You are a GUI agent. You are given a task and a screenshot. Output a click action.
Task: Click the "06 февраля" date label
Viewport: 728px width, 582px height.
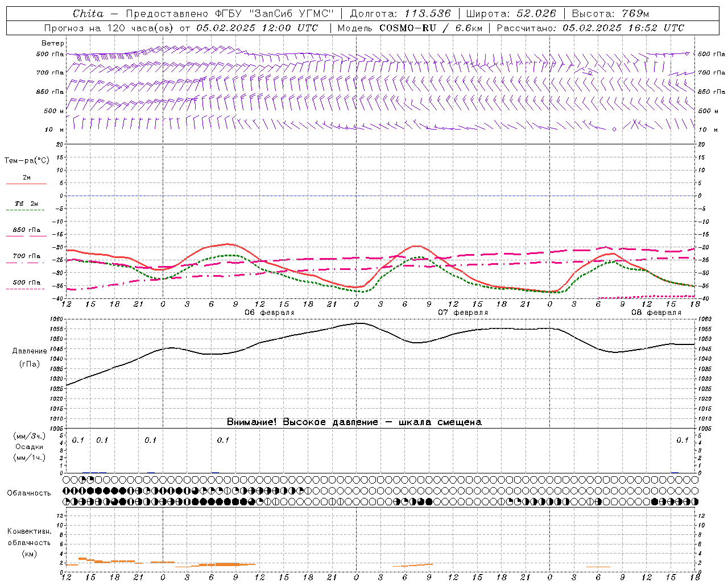click(x=270, y=313)
